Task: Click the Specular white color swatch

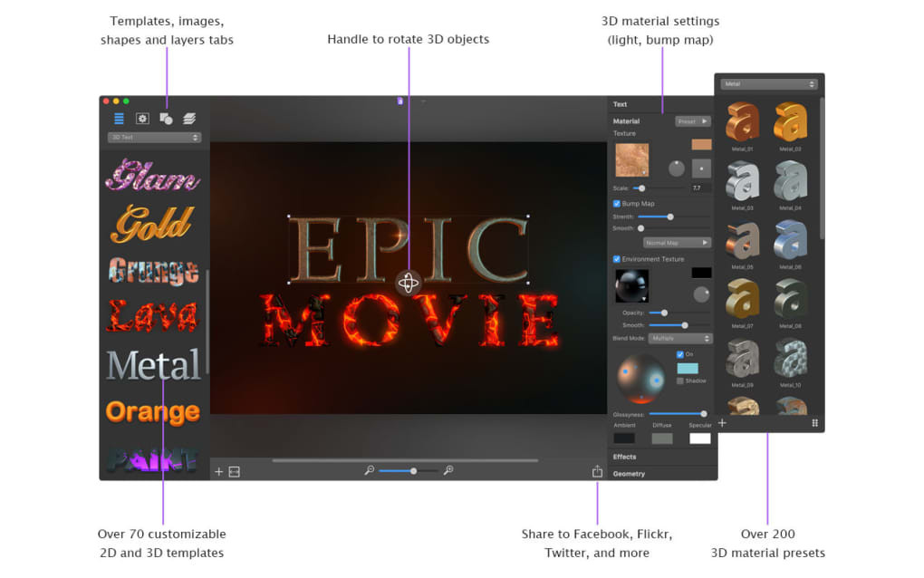Action: (x=700, y=438)
